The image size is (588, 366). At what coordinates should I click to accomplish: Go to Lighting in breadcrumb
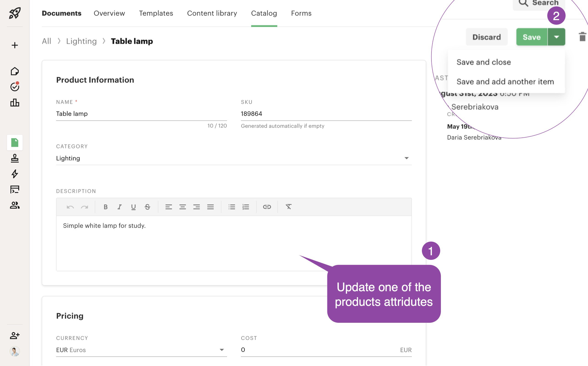[81, 41]
